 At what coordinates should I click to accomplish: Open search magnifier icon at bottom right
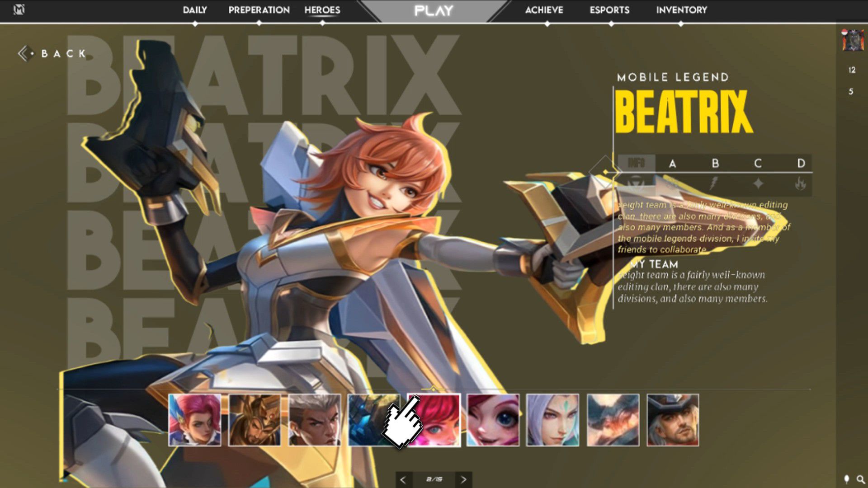(860, 479)
